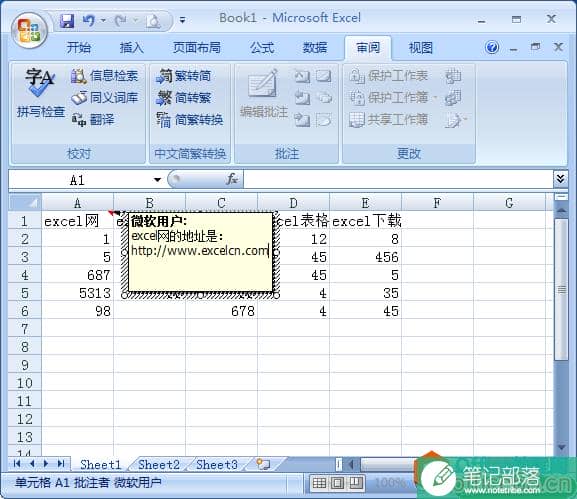Select row 7 header

[25, 329]
